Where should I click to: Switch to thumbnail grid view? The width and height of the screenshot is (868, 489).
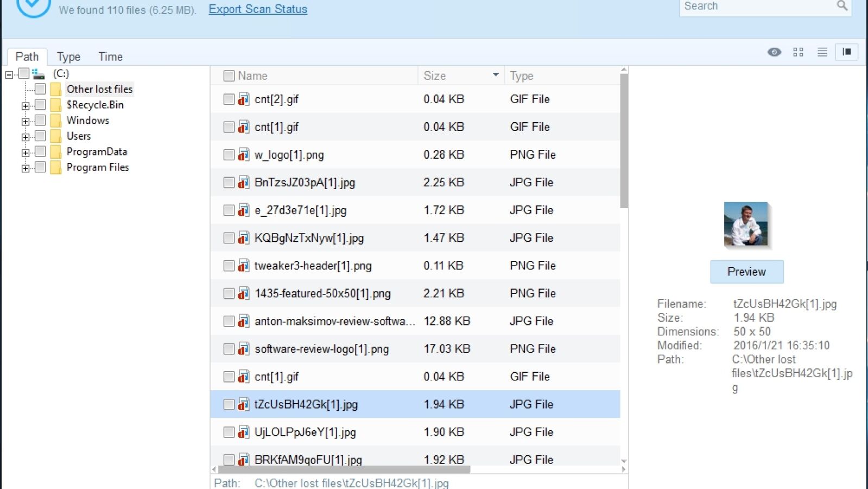point(798,52)
